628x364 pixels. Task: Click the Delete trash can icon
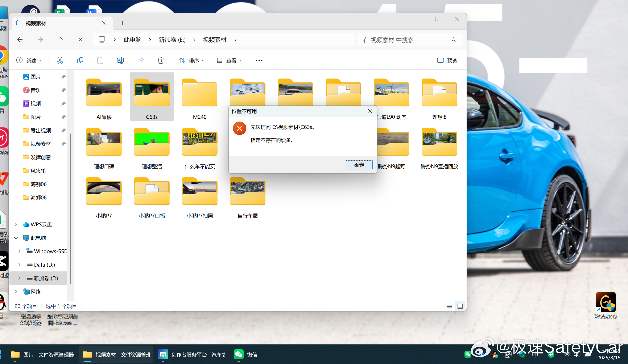(161, 60)
